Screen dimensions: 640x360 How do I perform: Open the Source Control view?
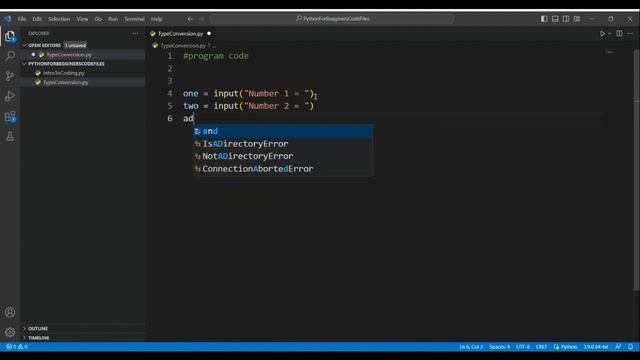tap(10, 76)
